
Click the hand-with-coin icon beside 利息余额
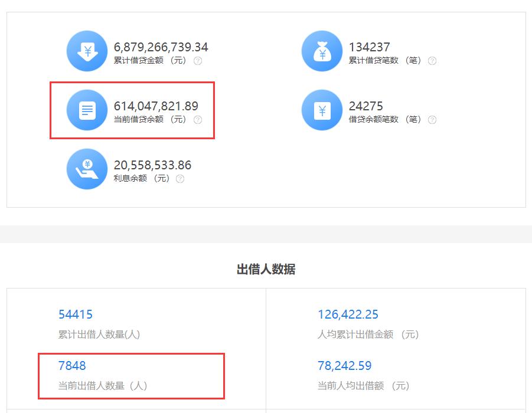pyautogui.click(x=87, y=169)
